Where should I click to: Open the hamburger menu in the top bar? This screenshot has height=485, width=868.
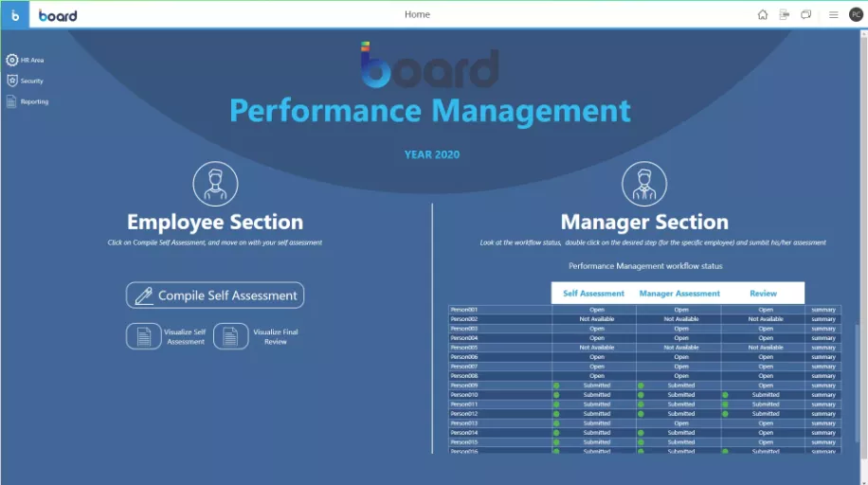coord(833,15)
